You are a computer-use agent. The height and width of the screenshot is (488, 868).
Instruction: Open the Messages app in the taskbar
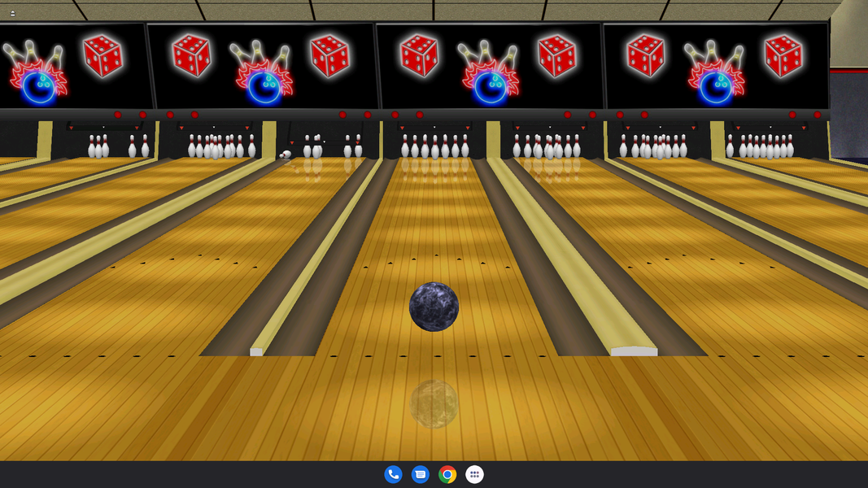[420, 474]
